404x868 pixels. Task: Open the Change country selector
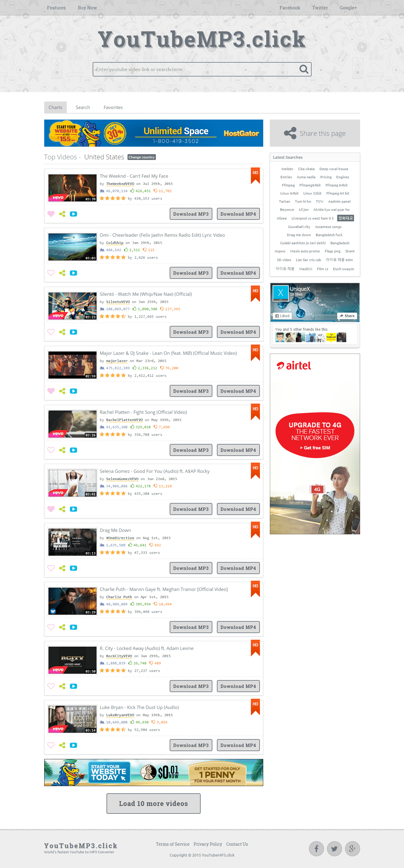141,157
